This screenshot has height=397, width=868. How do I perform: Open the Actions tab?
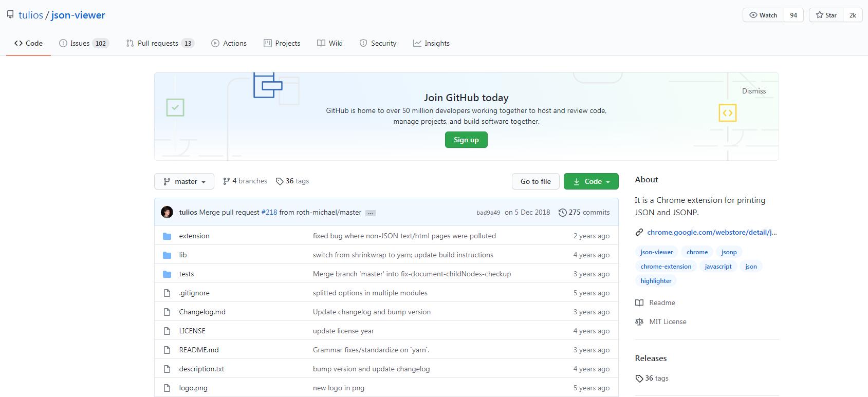click(229, 43)
